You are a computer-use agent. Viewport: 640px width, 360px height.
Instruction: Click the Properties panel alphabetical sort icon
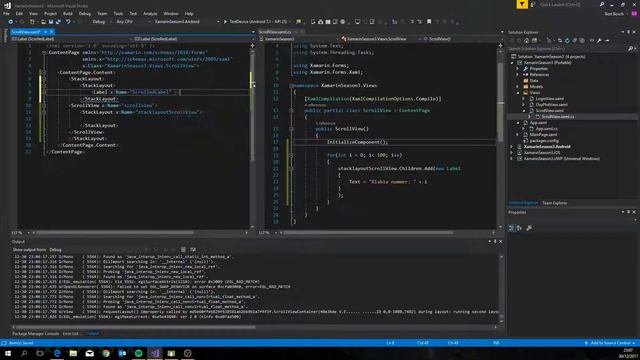(519, 228)
